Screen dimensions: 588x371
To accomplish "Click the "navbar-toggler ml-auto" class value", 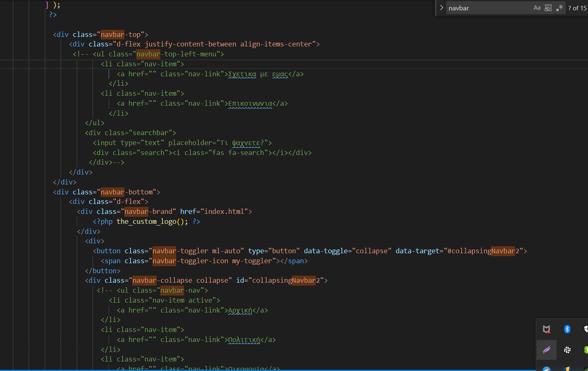I will coord(196,251).
